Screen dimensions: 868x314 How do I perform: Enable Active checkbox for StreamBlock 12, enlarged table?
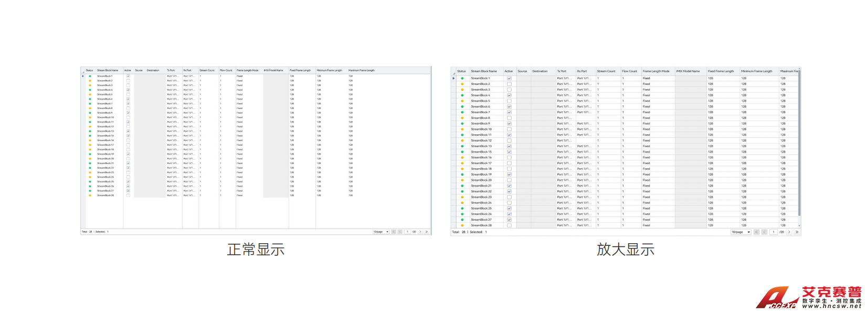[x=509, y=140]
